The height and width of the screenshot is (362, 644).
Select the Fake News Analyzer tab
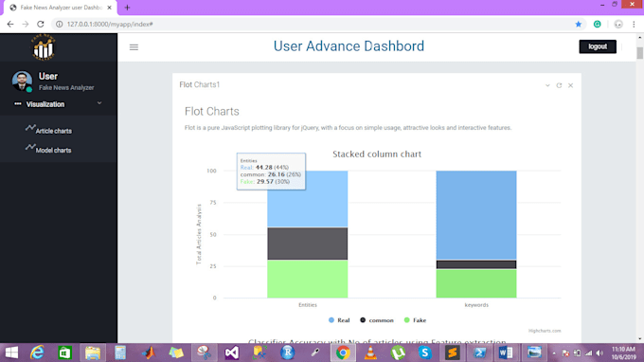(61, 8)
